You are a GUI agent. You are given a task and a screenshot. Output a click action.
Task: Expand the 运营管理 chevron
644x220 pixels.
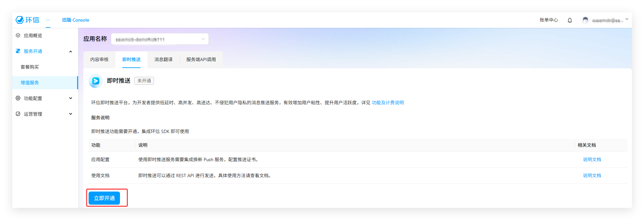(71, 114)
